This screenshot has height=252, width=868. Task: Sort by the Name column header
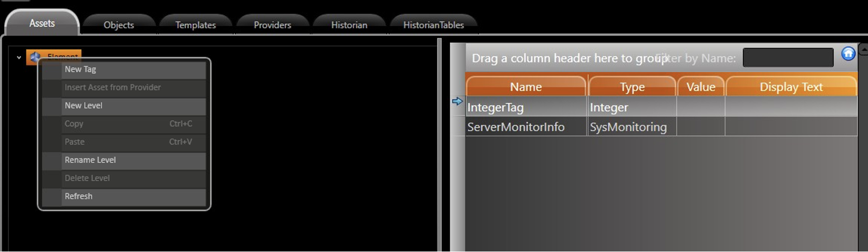point(525,87)
